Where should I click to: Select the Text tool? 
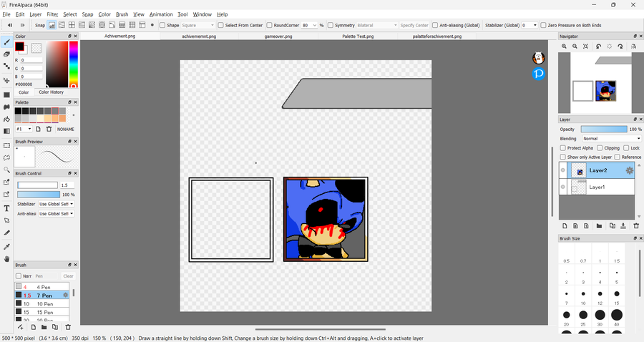pos(6,208)
